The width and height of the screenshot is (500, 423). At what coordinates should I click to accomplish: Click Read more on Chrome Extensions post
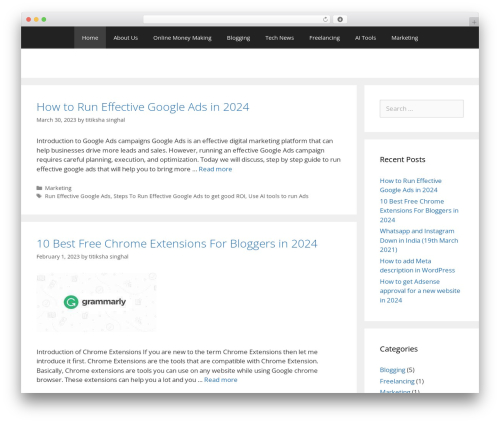click(x=221, y=380)
